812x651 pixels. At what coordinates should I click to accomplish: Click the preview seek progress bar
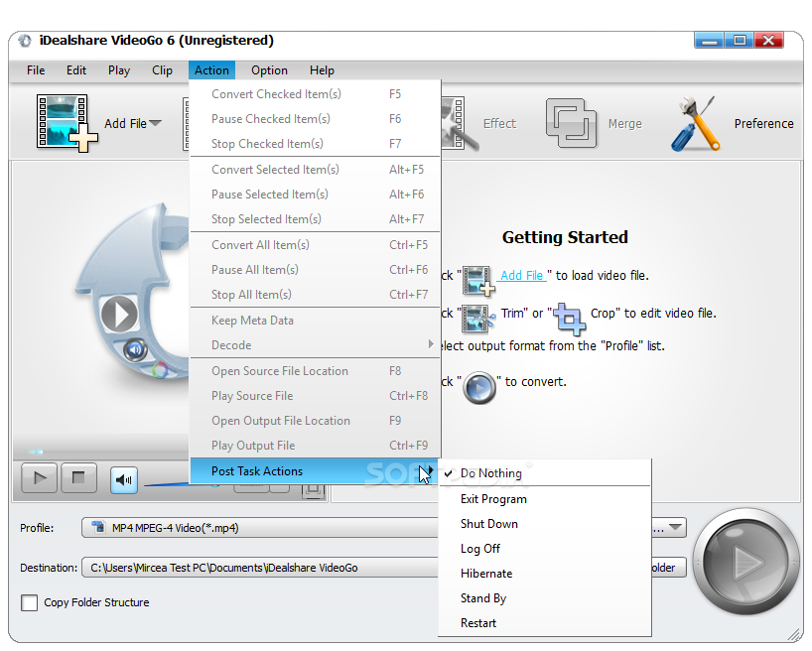click(101, 452)
